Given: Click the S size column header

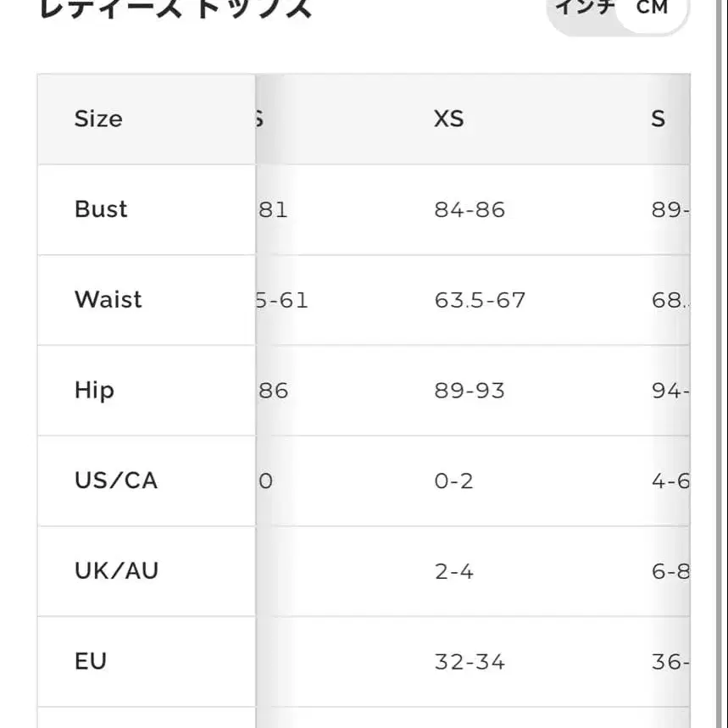Looking at the screenshot, I should coord(659,119).
